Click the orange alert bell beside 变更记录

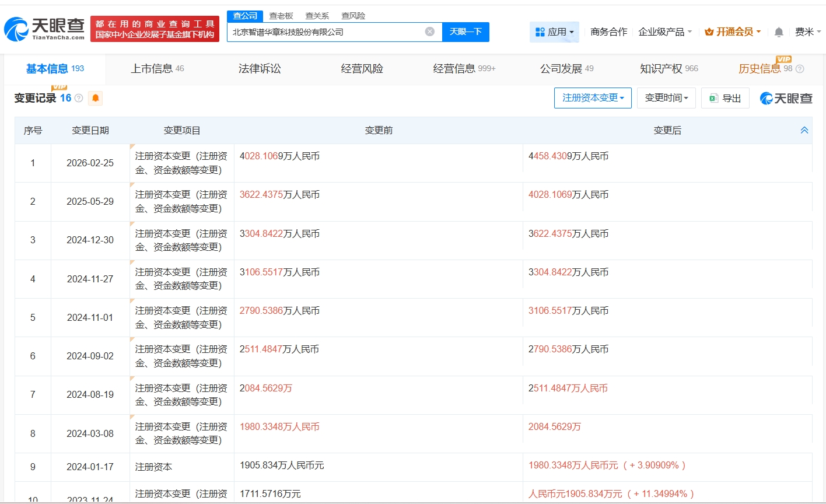point(96,98)
